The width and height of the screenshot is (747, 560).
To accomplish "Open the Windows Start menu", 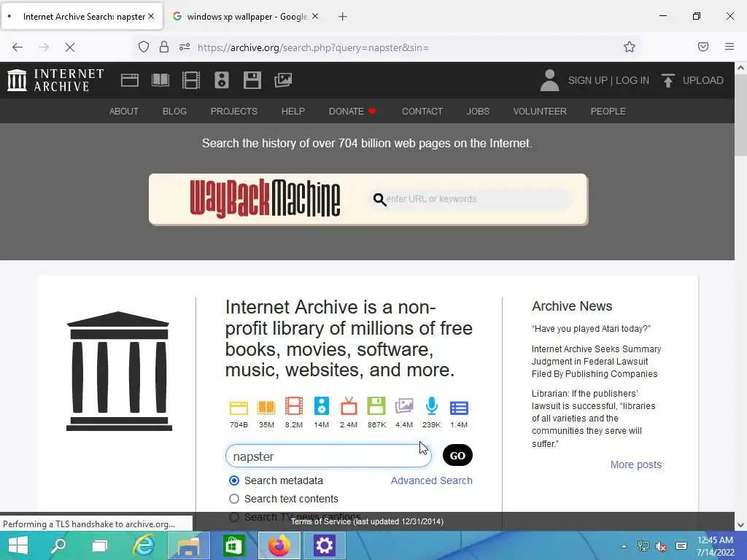I will pos(18,545).
